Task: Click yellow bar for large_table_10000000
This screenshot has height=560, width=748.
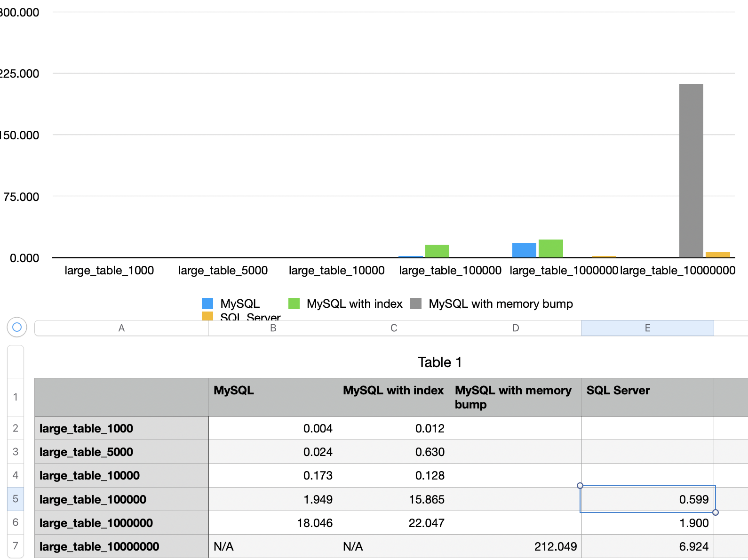Action: pos(718,255)
